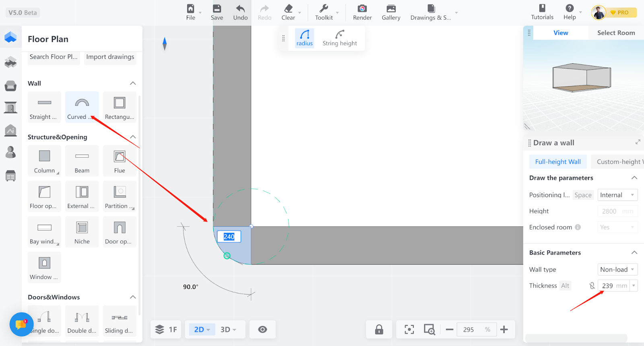
Task: Collapse the Structure&Opening section
Action: (133, 137)
